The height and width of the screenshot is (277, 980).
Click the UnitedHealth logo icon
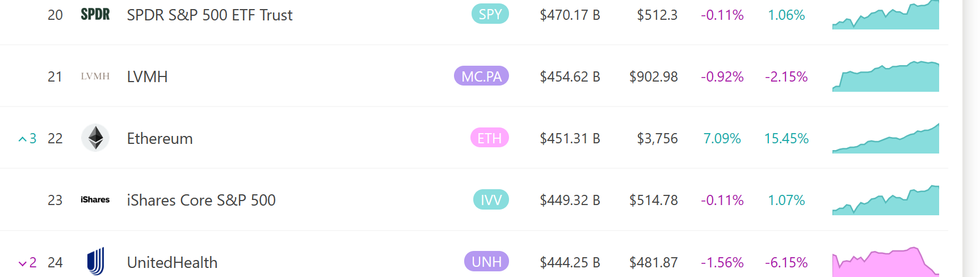95,261
